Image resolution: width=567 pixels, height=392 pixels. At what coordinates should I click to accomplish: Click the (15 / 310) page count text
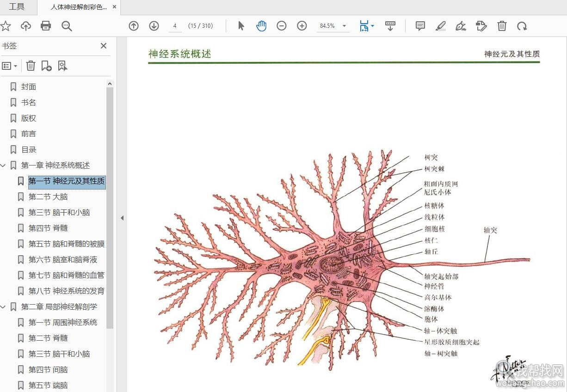[x=201, y=26]
